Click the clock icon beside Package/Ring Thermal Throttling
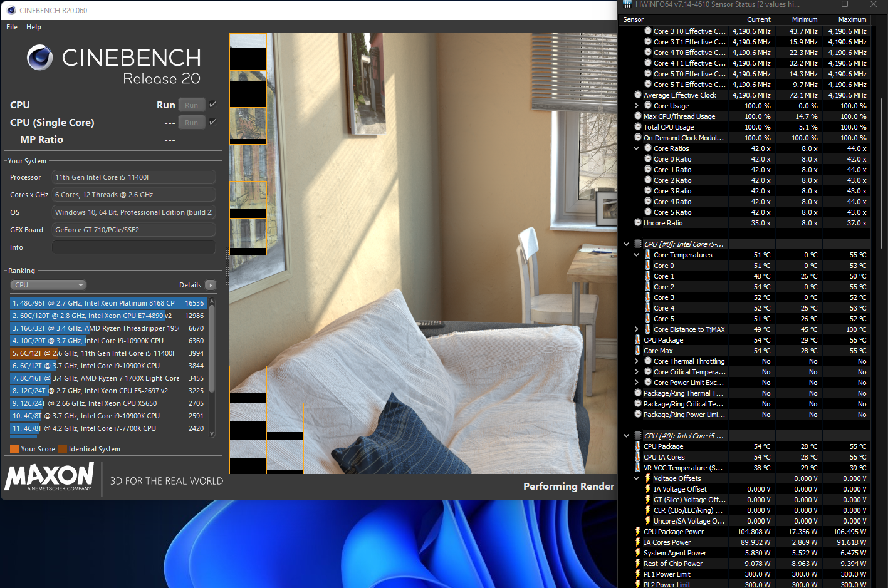The image size is (888, 588). click(638, 393)
